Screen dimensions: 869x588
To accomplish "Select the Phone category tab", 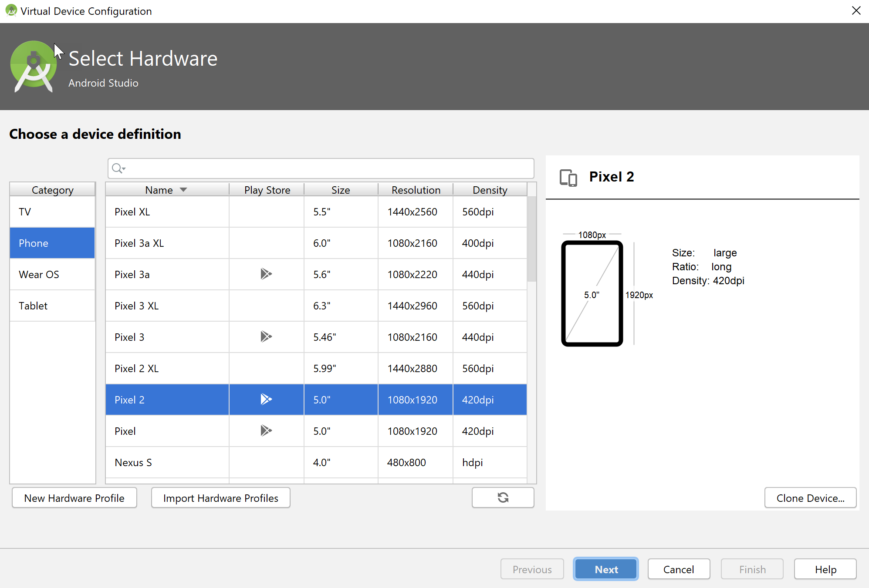I will pos(52,243).
